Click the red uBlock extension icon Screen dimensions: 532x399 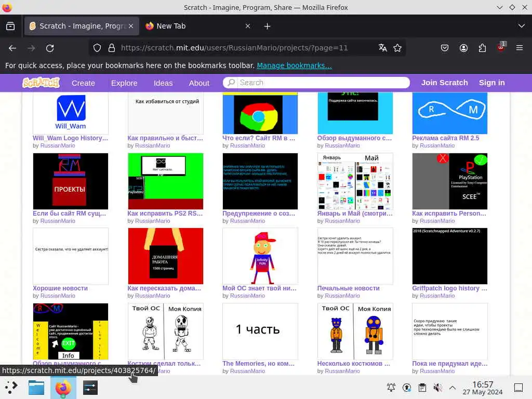click(x=501, y=47)
